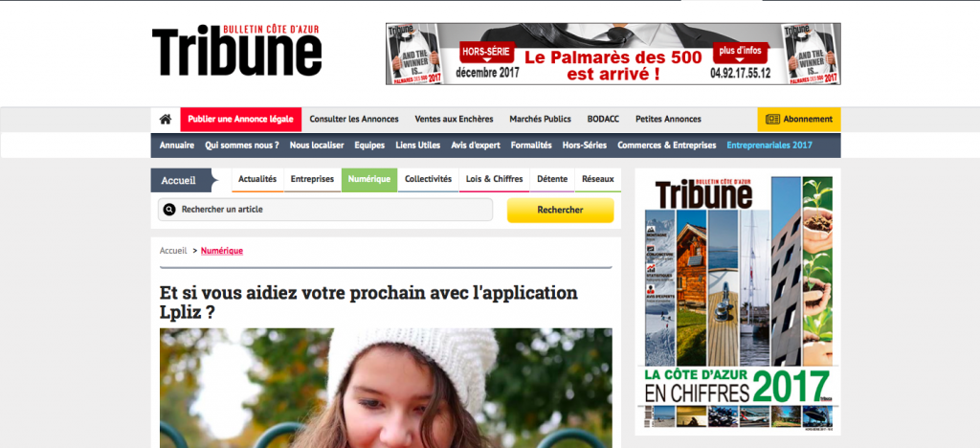Click the home icon in navigation bar
This screenshot has width=980, height=448.
click(x=165, y=119)
